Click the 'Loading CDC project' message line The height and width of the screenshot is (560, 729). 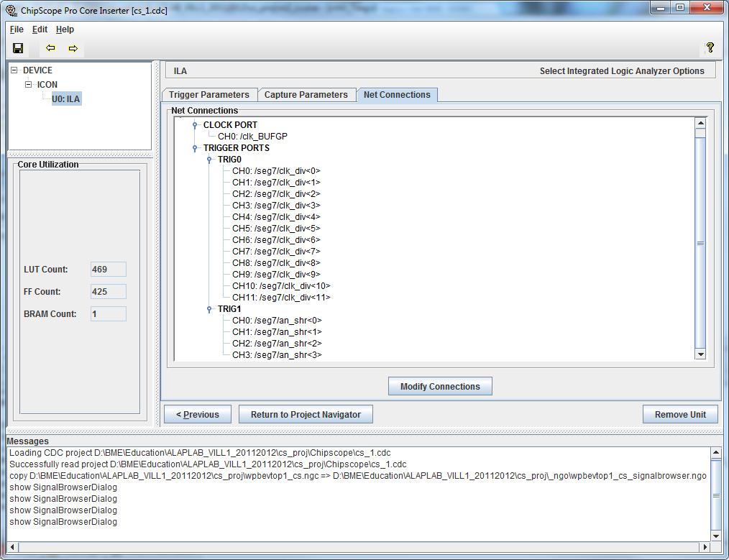click(200, 453)
